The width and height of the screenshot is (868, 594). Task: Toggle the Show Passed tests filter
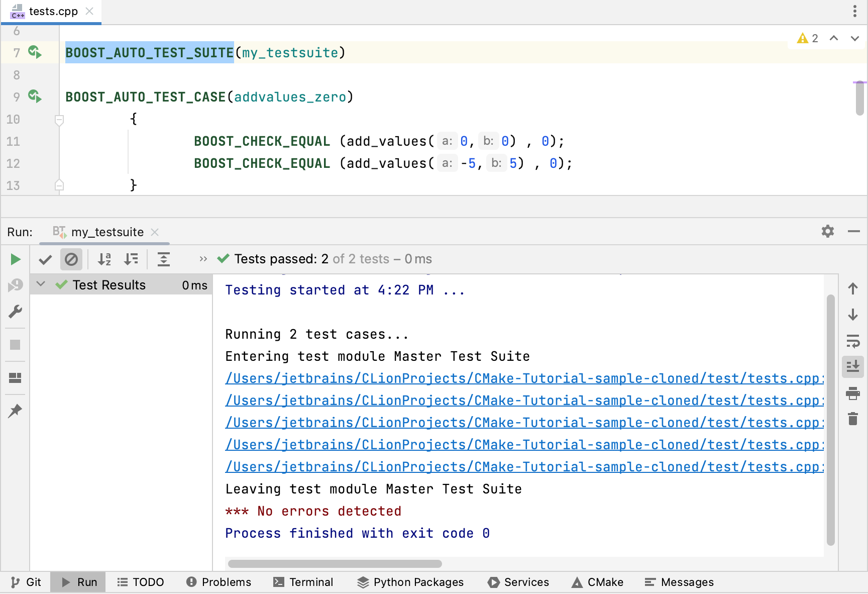pyautogui.click(x=45, y=259)
